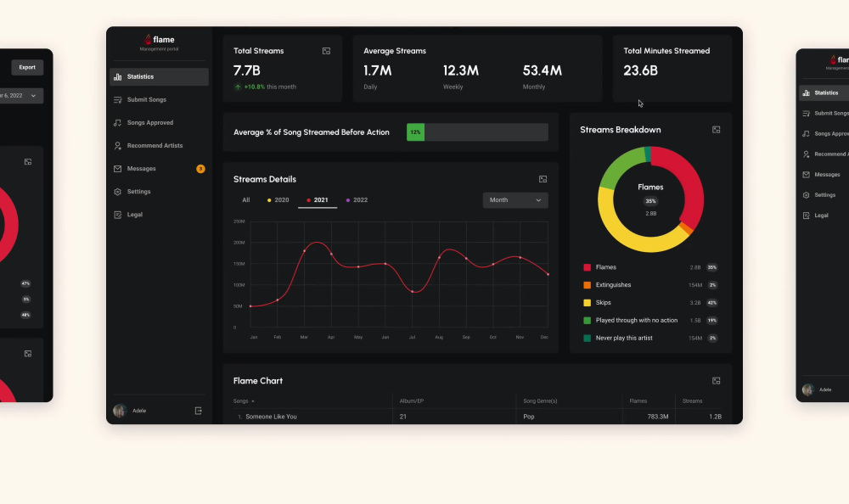Click Songs Approved icon in right window
This screenshot has width=849, height=504.
807,134
